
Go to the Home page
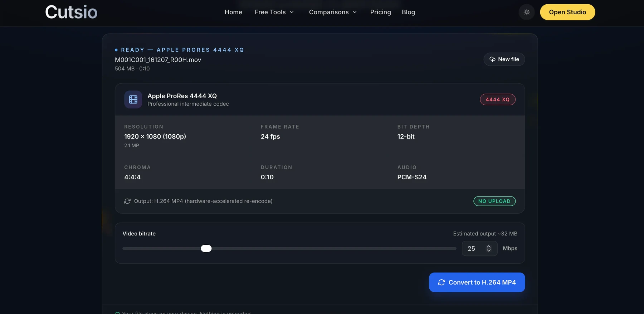[233, 12]
